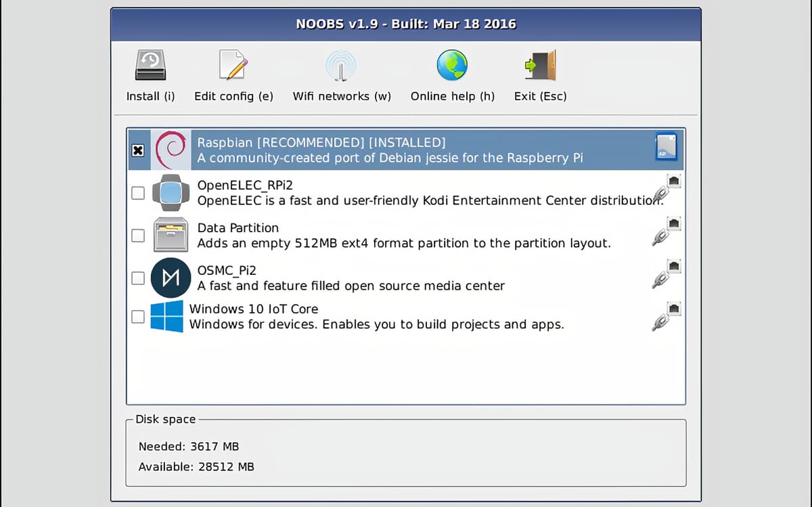Click the 'Needed: 3617 MB' value
This screenshot has height=507, width=812.
point(188,447)
